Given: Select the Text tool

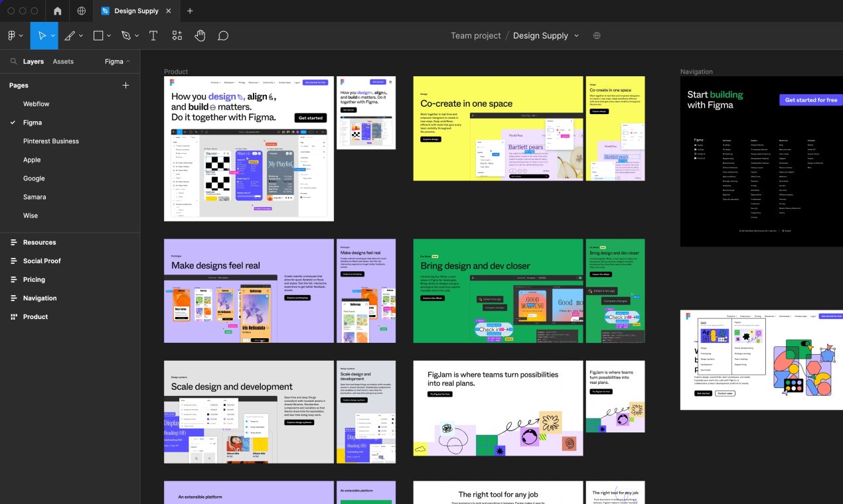Looking at the screenshot, I should pyautogui.click(x=153, y=36).
